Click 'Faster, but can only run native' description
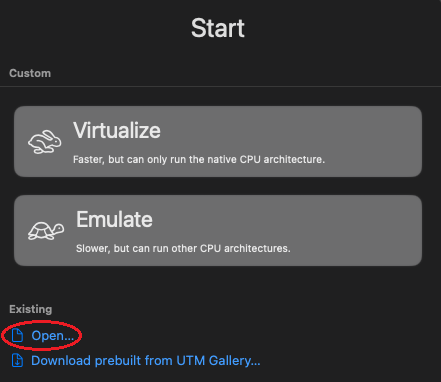 pos(199,159)
